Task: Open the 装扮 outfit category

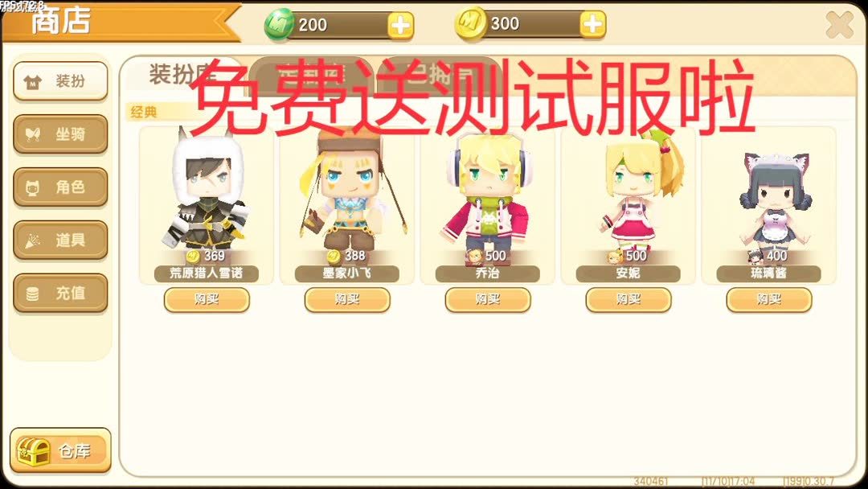Action: click(60, 81)
